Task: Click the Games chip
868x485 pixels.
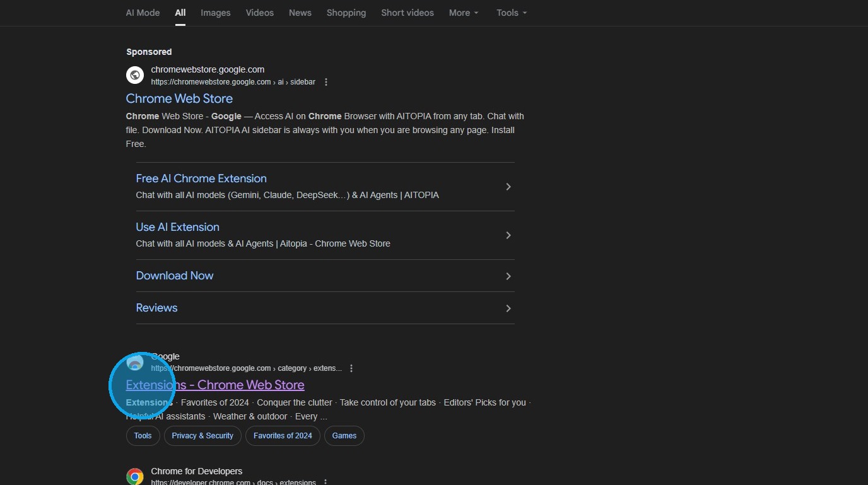Action: (x=344, y=436)
